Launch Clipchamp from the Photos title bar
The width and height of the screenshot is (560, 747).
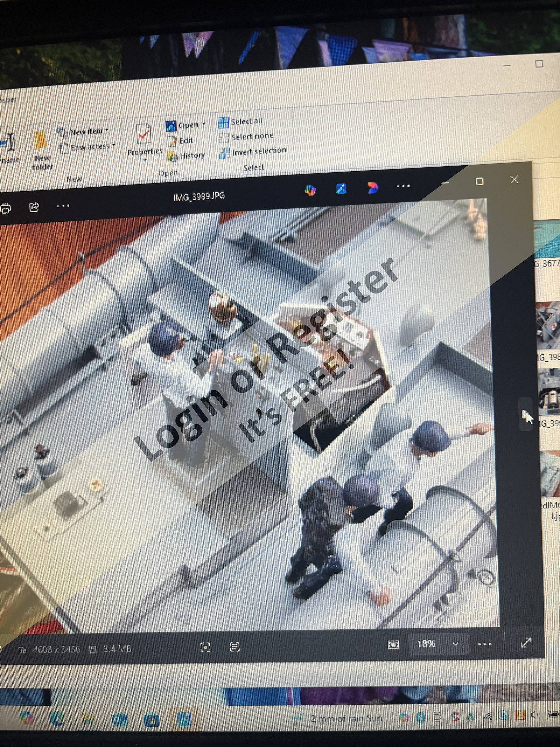(372, 188)
